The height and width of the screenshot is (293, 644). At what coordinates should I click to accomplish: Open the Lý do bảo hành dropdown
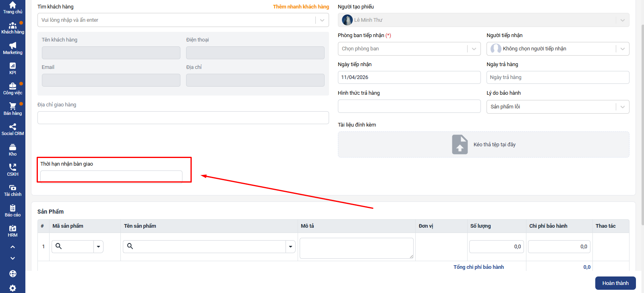622,107
